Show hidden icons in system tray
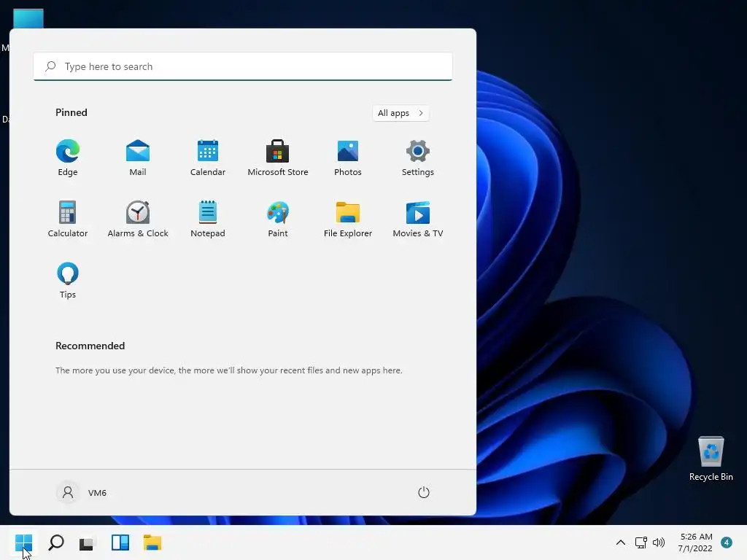The width and height of the screenshot is (747, 560). click(x=620, y=542)
